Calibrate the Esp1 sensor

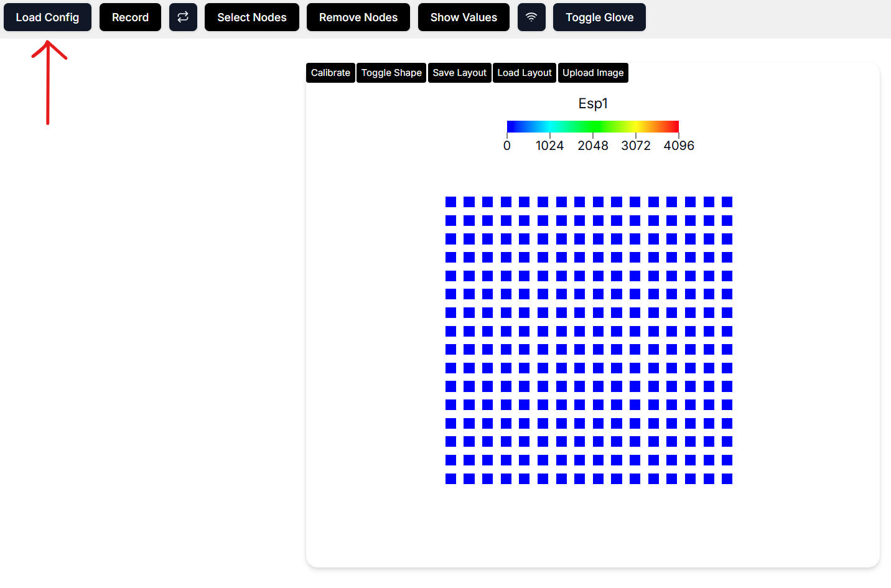point(330,73)
